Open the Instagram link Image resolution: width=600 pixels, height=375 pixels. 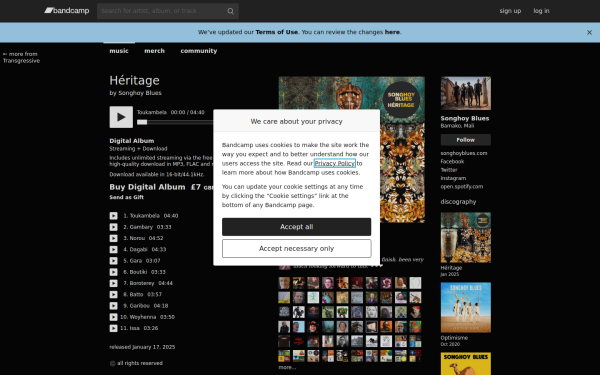coord(453,178)
